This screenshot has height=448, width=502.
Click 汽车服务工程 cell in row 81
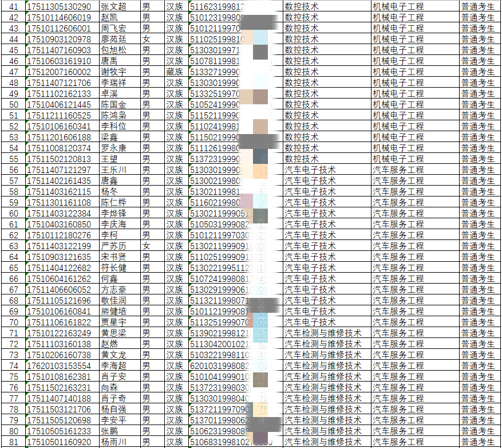(x=398, y=442)
